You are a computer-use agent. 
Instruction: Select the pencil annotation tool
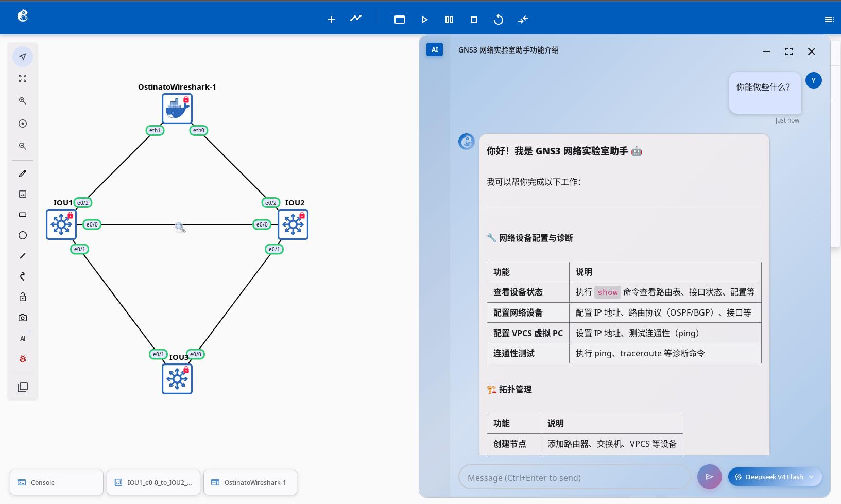click(23, 173)
